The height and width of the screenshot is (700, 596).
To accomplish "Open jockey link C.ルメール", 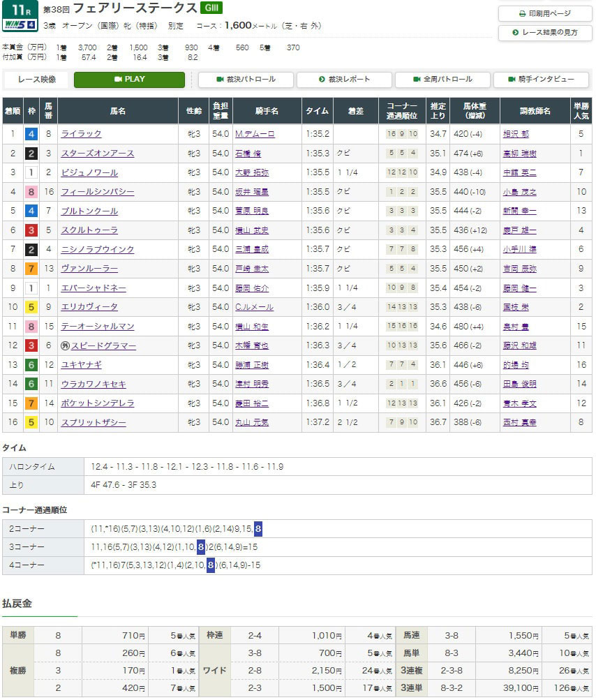I will 254,307.
